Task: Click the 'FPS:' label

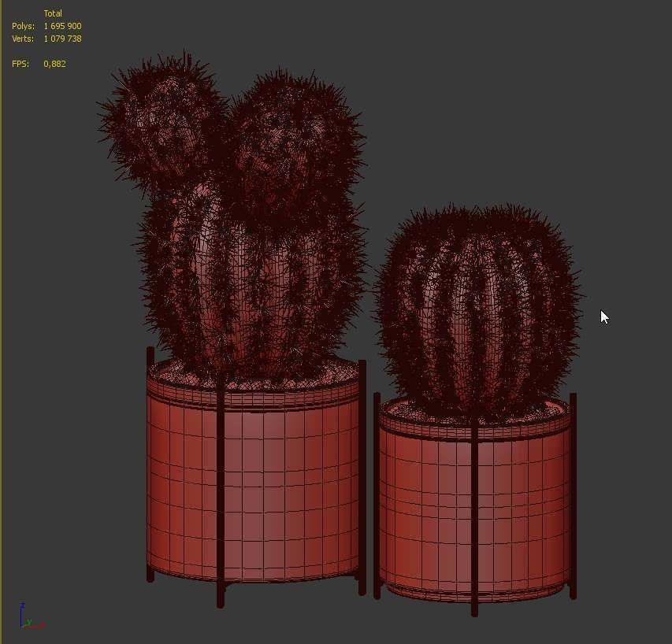Action: pos(20,64)
